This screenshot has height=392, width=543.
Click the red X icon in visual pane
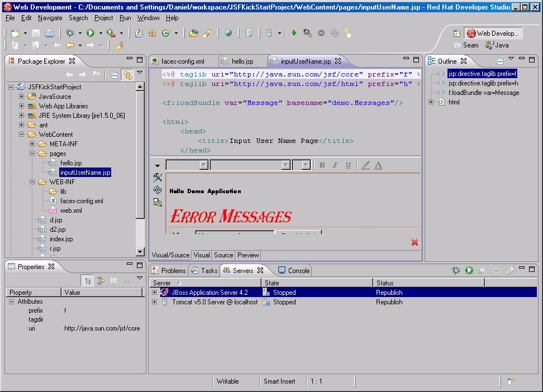point(415,242)
